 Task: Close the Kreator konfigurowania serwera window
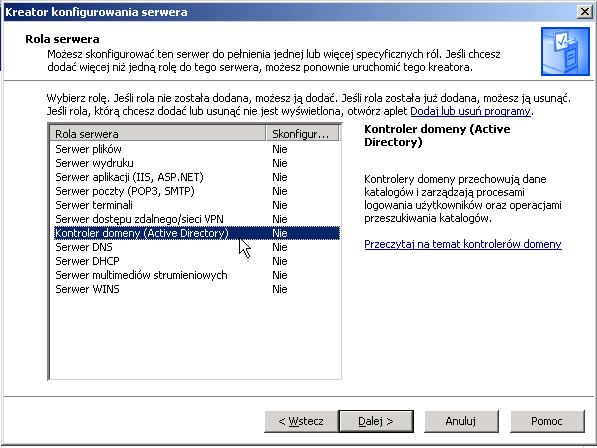585,12
